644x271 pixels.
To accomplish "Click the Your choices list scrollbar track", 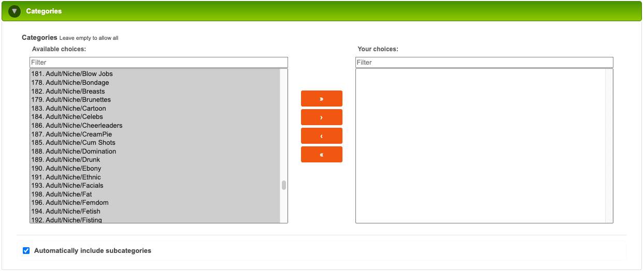I will [x=609, y=146].
